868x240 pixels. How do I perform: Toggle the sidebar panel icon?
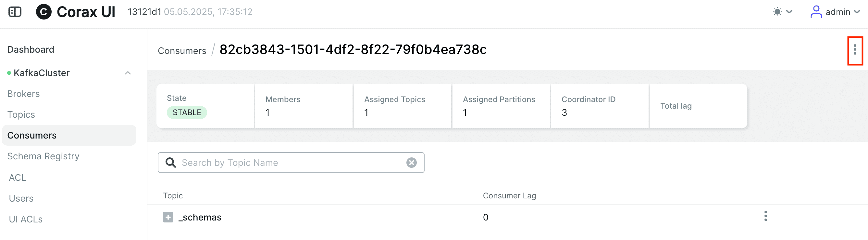click(15, 12)
